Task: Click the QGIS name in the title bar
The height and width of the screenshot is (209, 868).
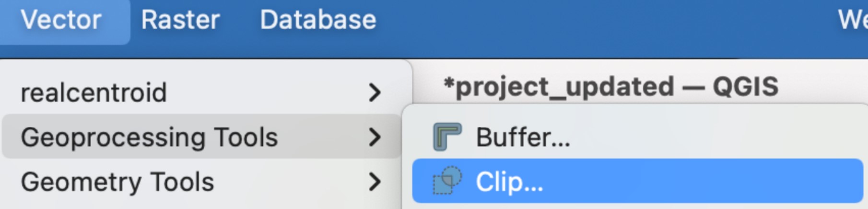Action: 745,87
